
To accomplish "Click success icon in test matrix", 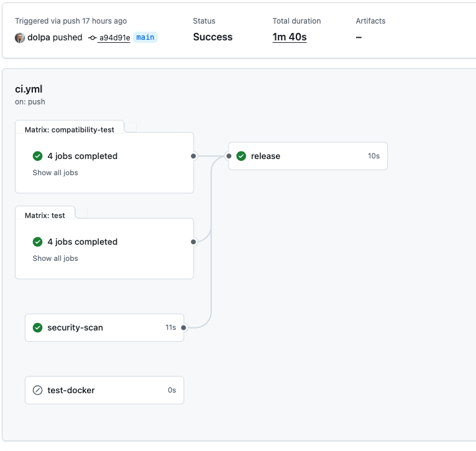I will point(37,242).
